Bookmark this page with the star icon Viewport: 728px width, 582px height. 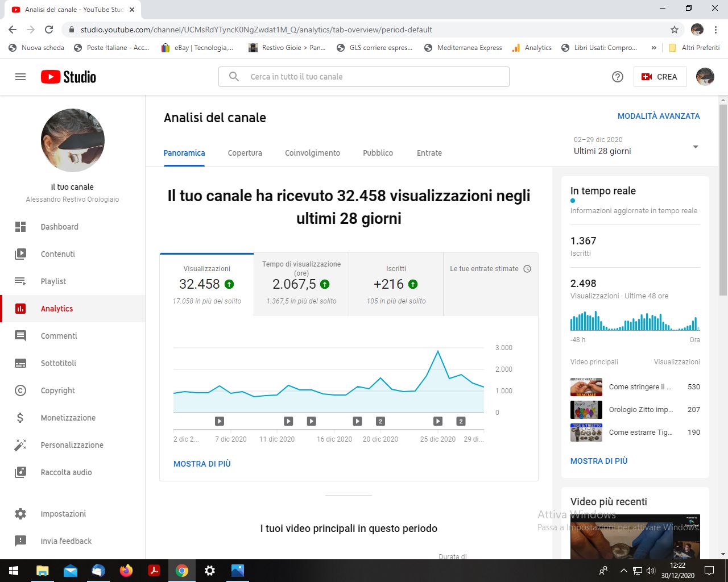[675, 30]
